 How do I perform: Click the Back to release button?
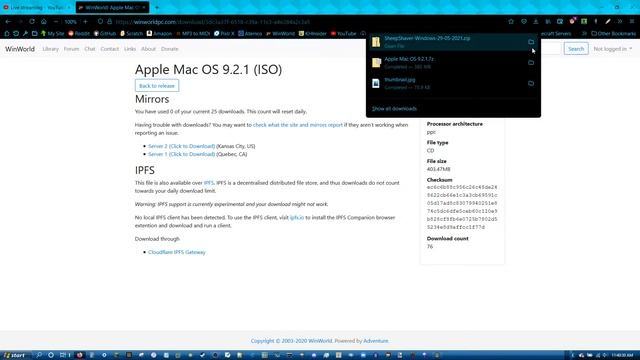tap(157, 86)
